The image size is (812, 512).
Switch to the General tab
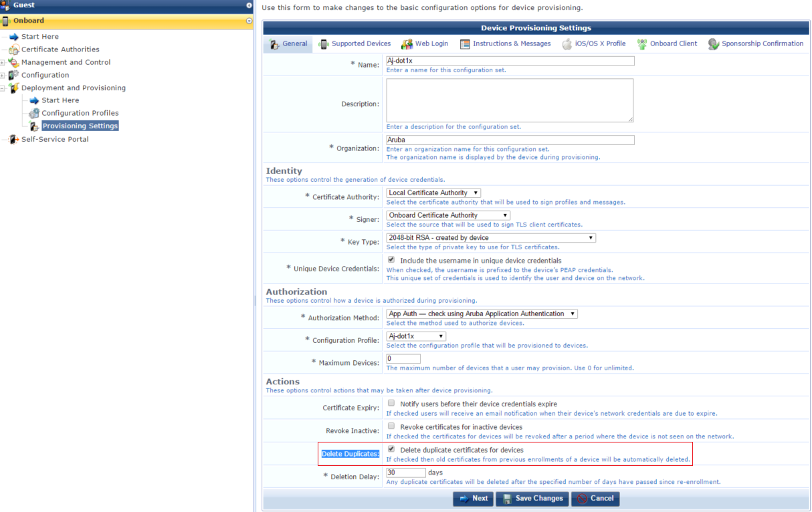click(288, 44)
